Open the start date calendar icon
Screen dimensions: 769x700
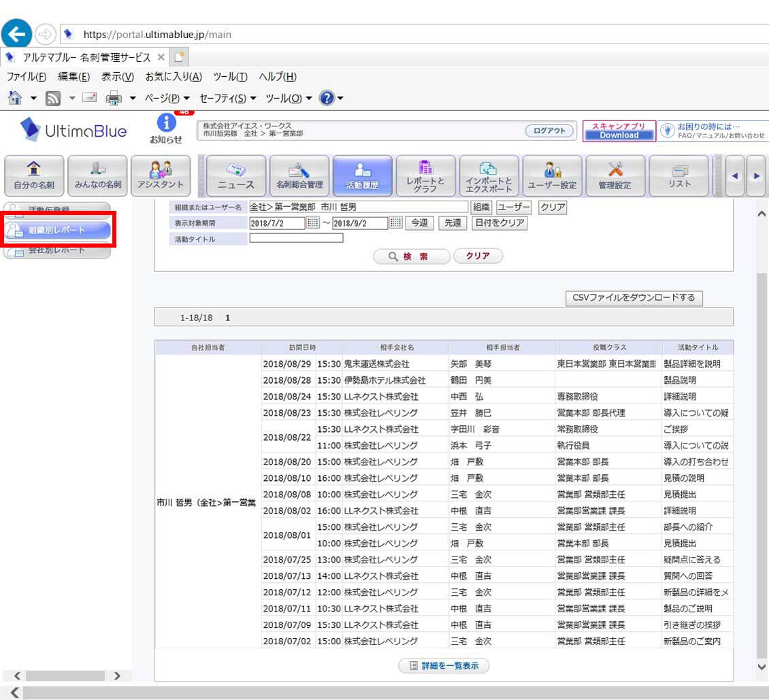[x=313, y=222]
